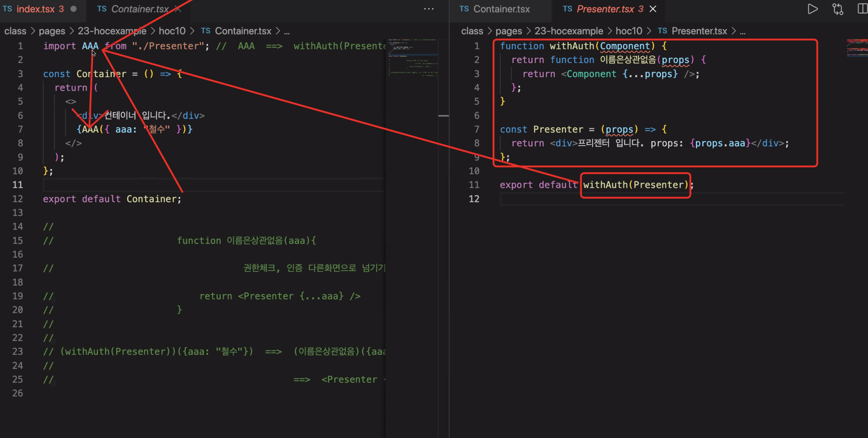Click the class breadcrumb in left pane

tap(15, 31)
